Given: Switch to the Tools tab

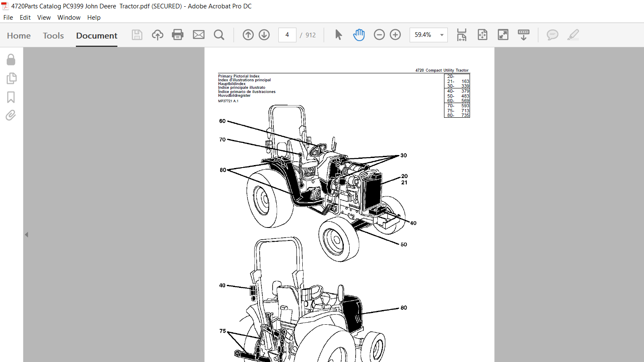Looking at the screenshot, I should [53, 36].
